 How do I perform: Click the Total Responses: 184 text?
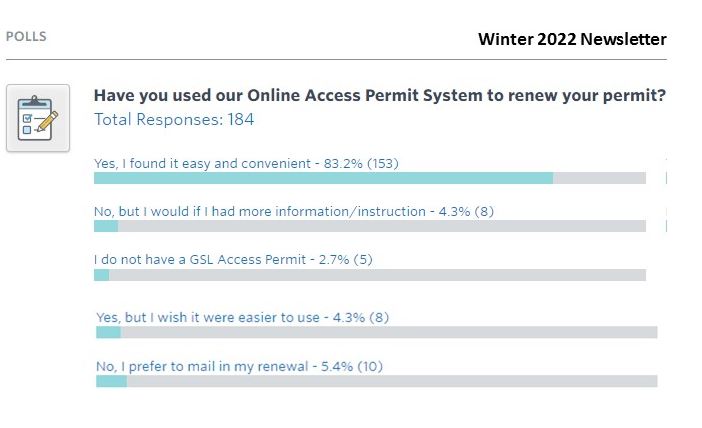pos(174,120)
